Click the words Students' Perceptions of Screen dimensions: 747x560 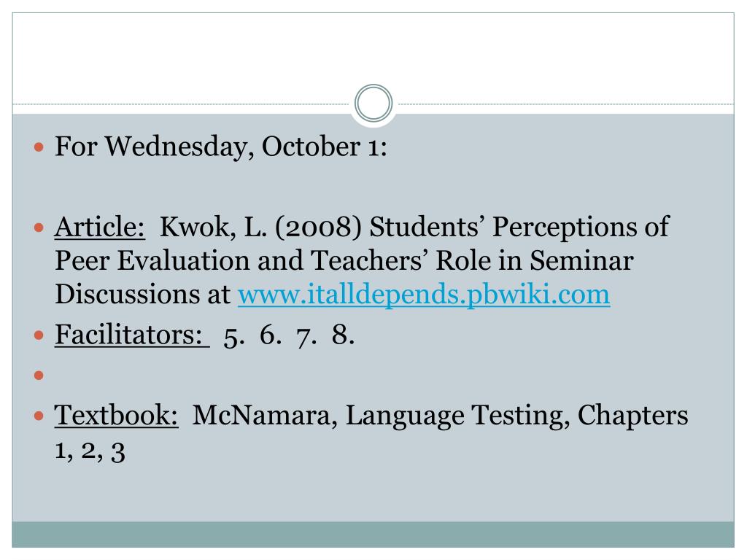(519, 227)
